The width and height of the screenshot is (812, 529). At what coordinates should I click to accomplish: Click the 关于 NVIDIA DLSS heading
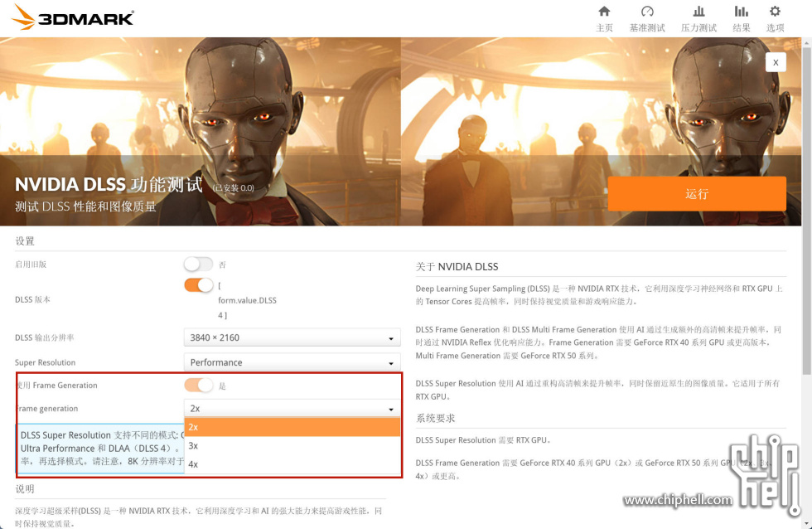(457, 267)
